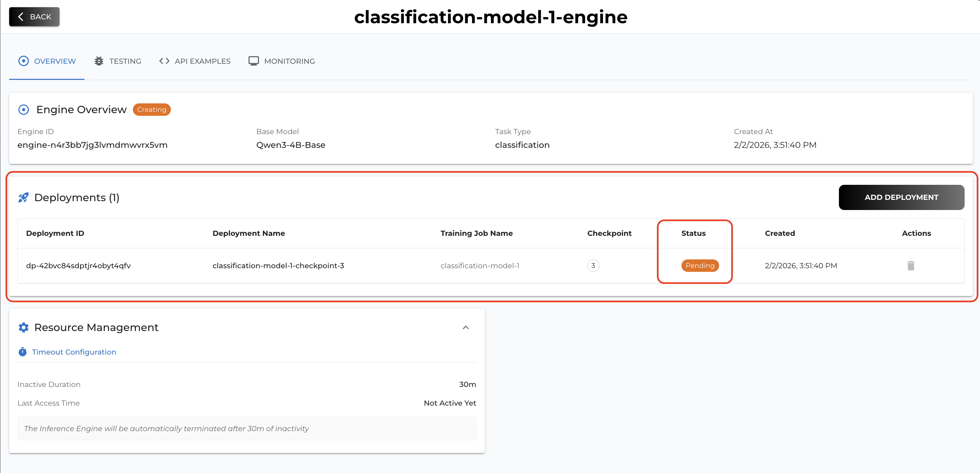Screen dimensions: 980x473
Task: Click the bug icon on Testing tab
Action: [99, 61]
